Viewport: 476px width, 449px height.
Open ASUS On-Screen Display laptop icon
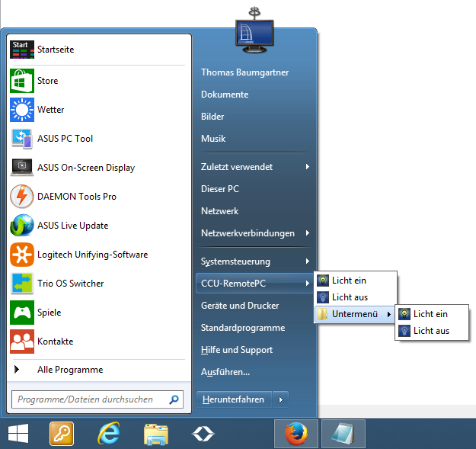22,168
